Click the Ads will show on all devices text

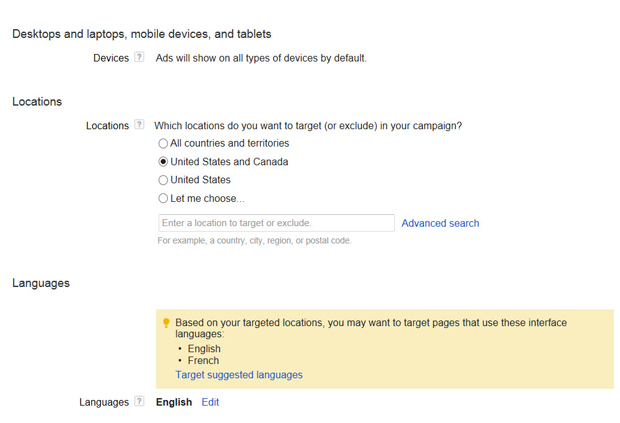coord(261,58)
